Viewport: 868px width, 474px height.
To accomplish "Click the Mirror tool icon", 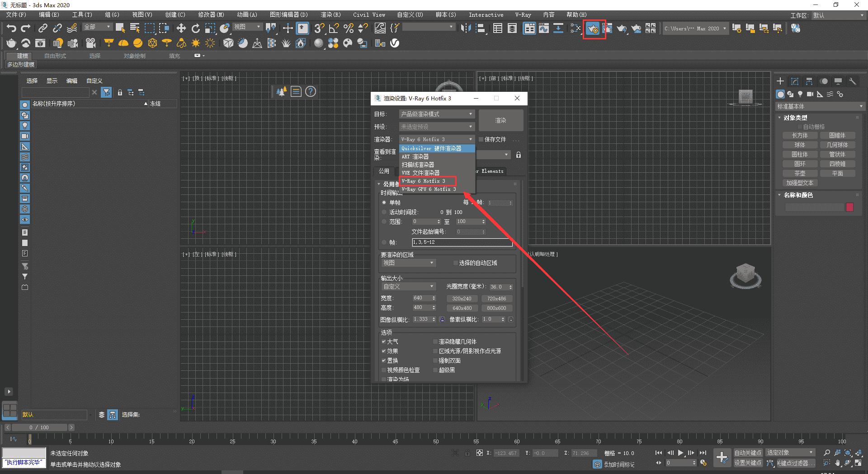I will pyautogui.click(x=466, y=28).
